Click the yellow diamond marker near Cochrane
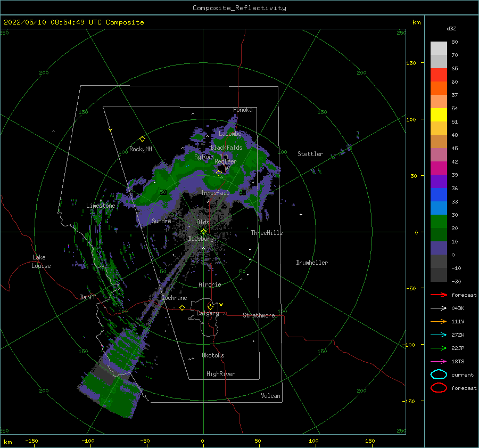Image resolution: width=479 pixels, height=448 pixels. pyautogui.click(x=183, y=308)
